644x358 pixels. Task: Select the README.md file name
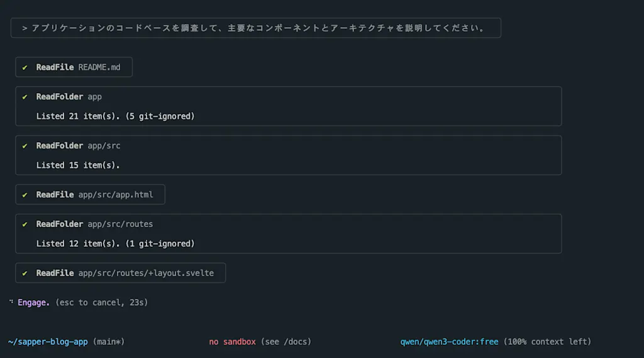click(x=99, y=67)
